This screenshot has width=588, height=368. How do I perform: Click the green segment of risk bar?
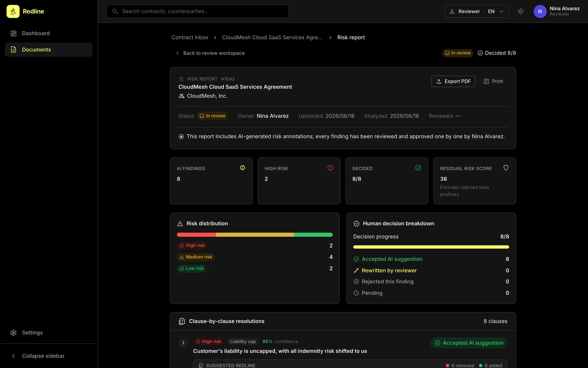coord(313,235)
